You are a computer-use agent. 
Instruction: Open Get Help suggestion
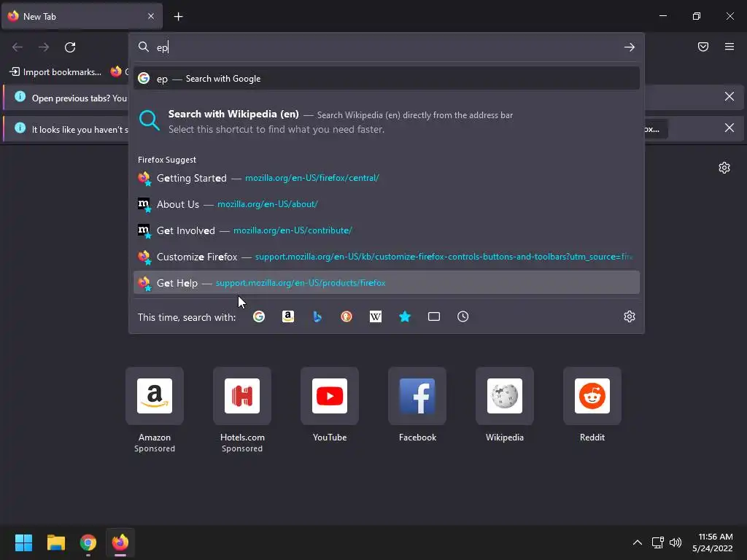387,283
